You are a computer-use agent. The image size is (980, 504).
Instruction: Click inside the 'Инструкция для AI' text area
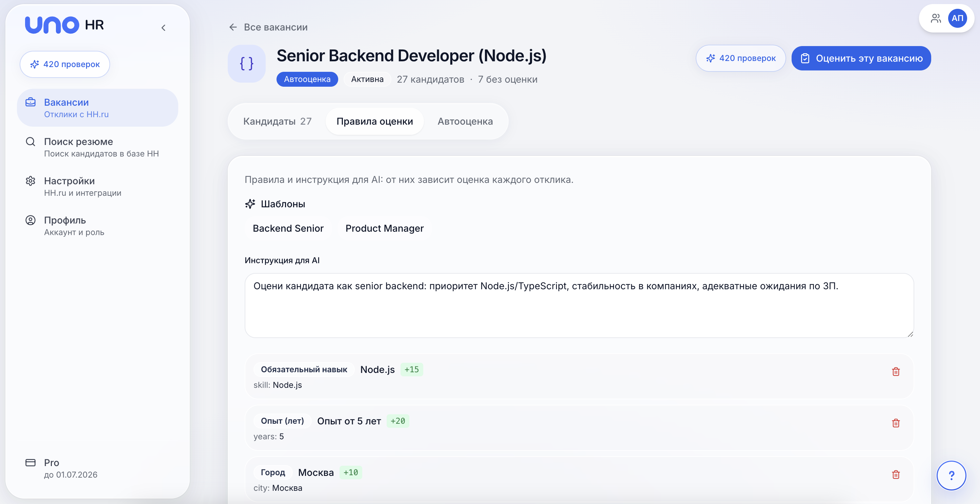579,306
